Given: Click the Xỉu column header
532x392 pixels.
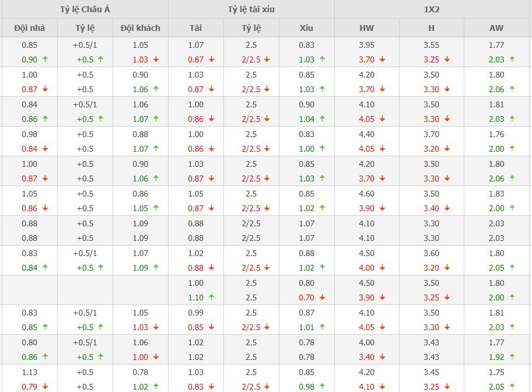Looking at the screenshot, I should click(306, 27).
